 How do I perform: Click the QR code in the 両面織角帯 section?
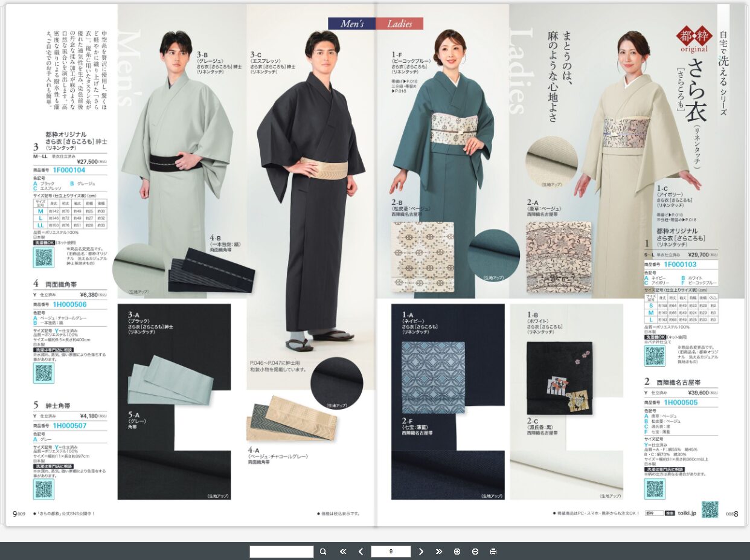pos(43,373)
